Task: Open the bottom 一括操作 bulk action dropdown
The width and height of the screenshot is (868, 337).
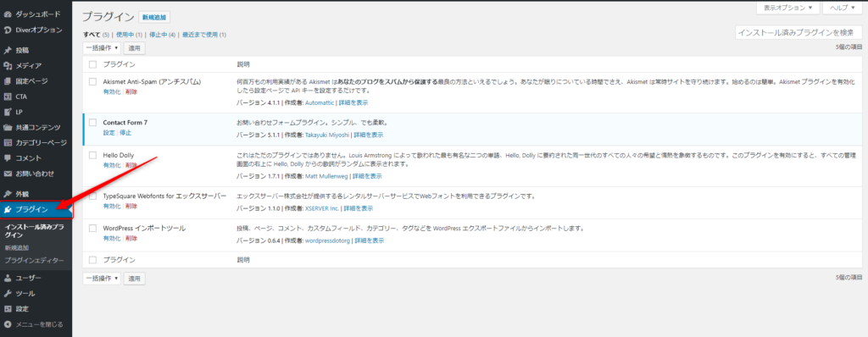Action: (102, 279)
